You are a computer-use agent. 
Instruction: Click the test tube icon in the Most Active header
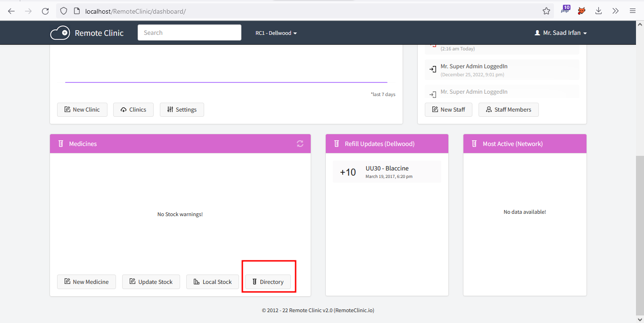pos(474,144)
